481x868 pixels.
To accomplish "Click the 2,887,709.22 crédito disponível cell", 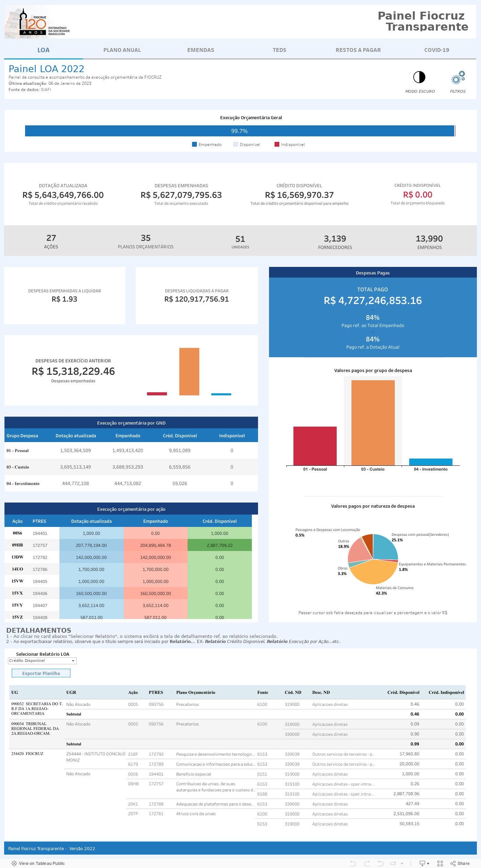I will click(x=220, y=545).
